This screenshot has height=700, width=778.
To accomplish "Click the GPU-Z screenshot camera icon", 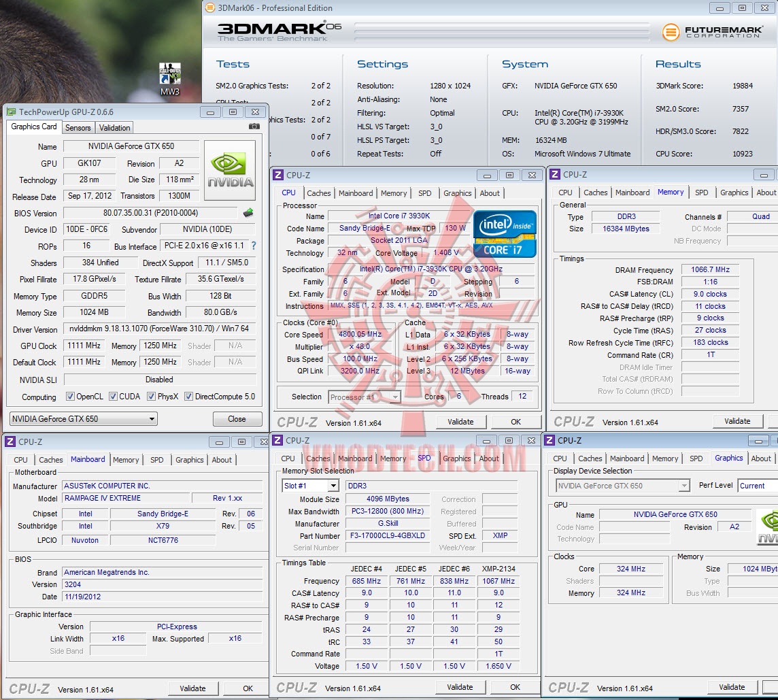I will [x=254, y=127].
